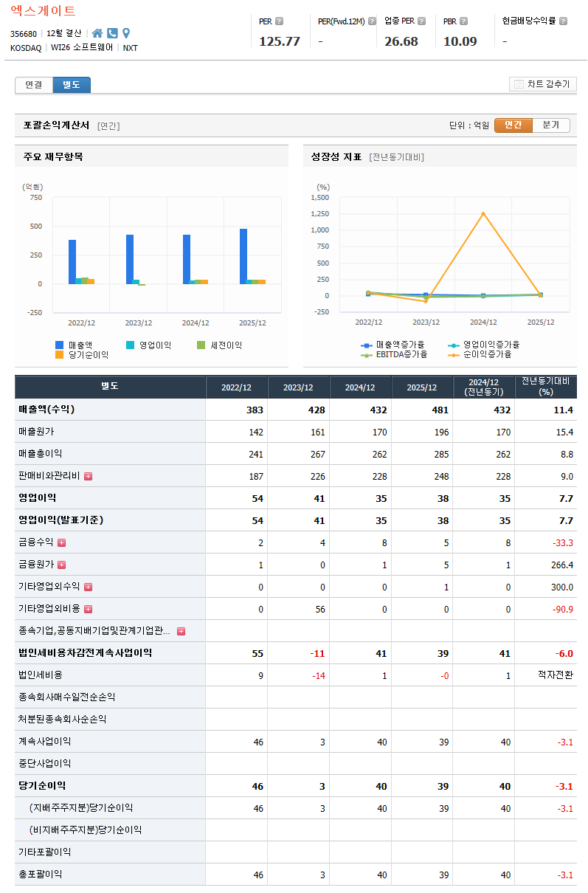The image size is (588, 893).
Task: Switch to the 별도 tab
Action: coord(72,85)
